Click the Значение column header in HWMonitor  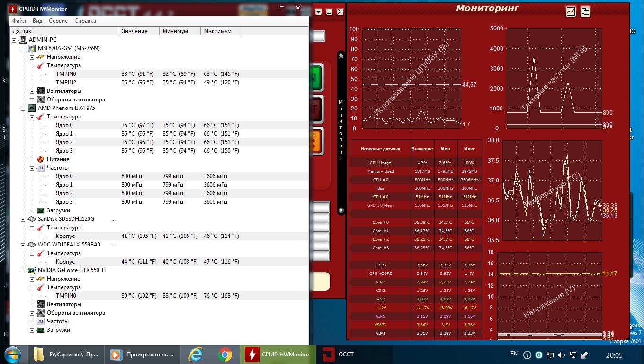click(x=139, y=31)
